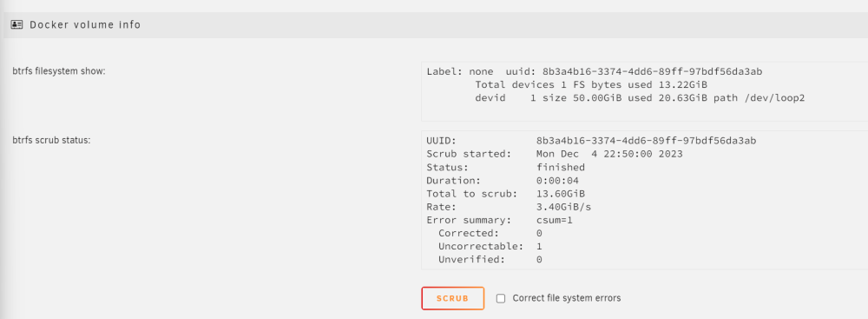Viewport: 868px width, 319px height.
Task: Click the Rate 3.40GiB/s value
Action: point(563,207)
